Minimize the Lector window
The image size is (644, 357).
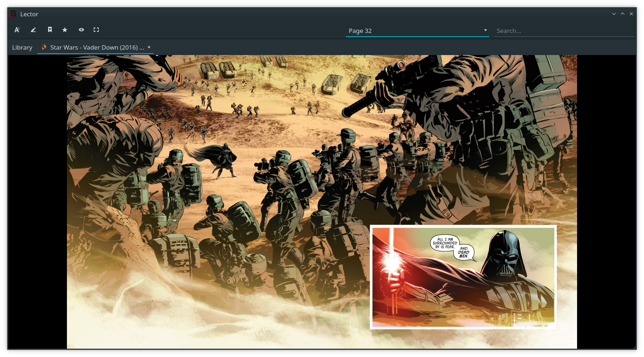[x=614, y=14]
